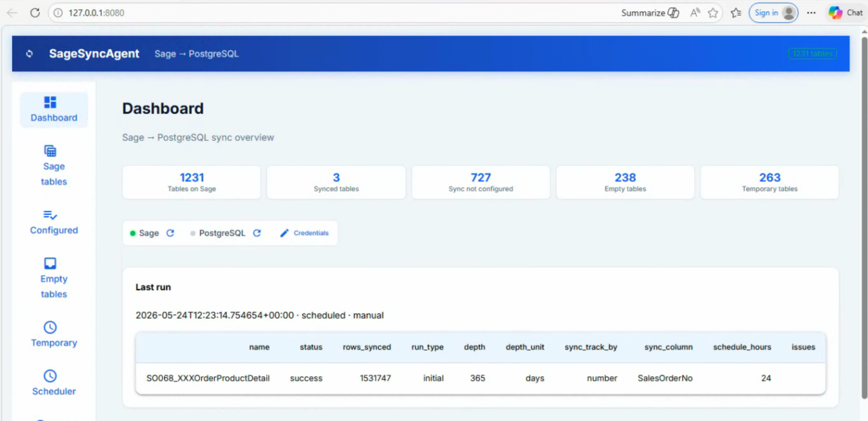Click the Last run timestamp line
868x421 pixels.
pyautogui.click(x=259, y=315)
